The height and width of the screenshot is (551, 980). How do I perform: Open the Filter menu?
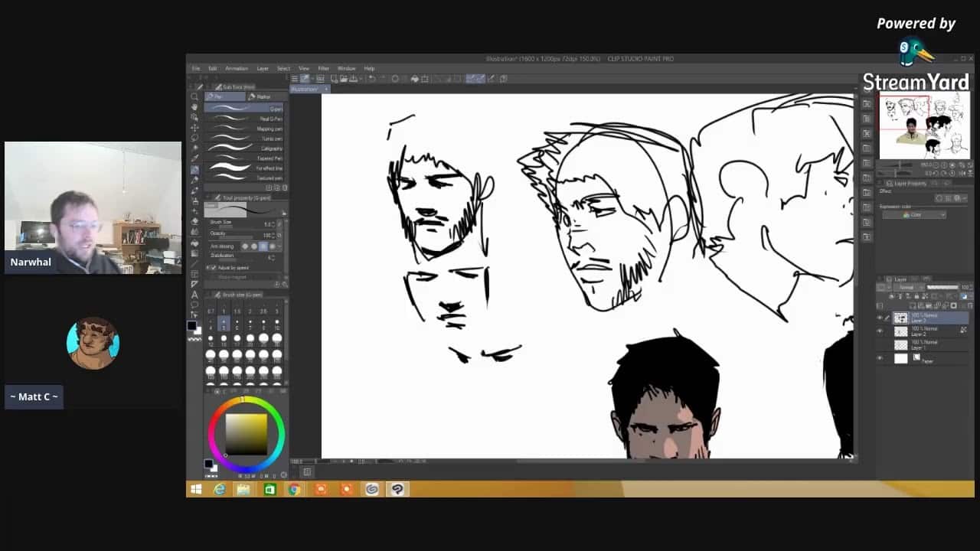pos(323,68)
